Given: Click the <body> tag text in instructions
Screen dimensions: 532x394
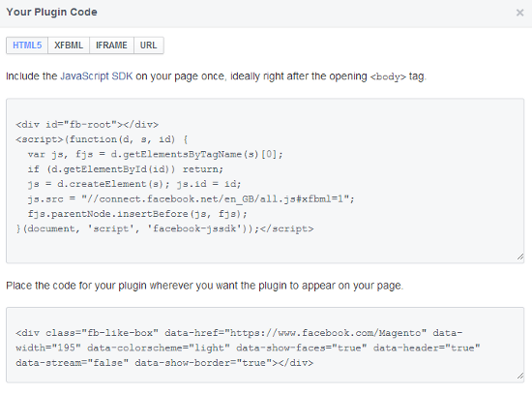Looking at the screenshot, I should click(x=388, y=76).
